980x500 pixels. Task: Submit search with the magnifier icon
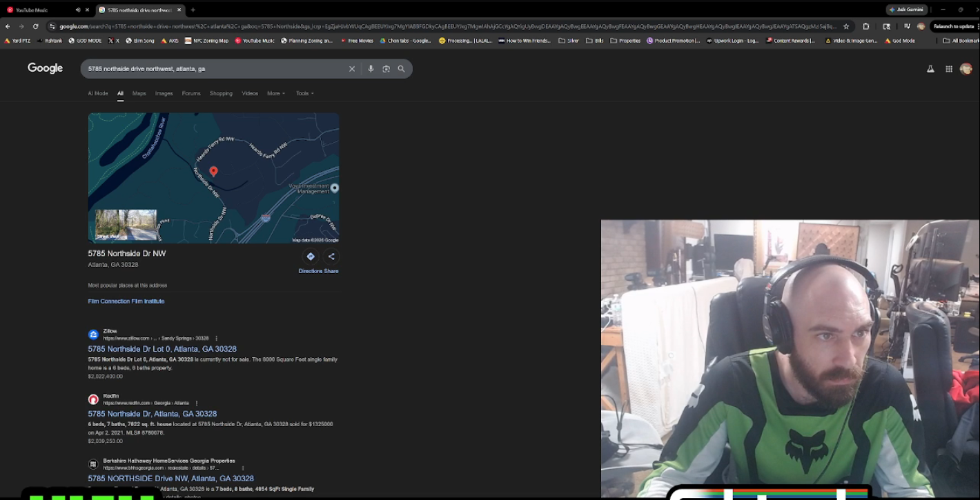(401, 69)
